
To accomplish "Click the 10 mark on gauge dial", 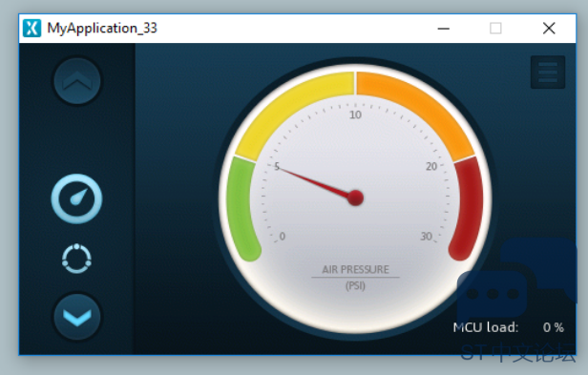I will pyautogui.click(x=355, y=115).
